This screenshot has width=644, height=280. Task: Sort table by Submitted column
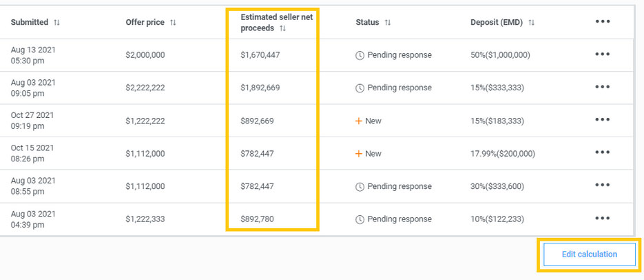[x=56, y=23]
